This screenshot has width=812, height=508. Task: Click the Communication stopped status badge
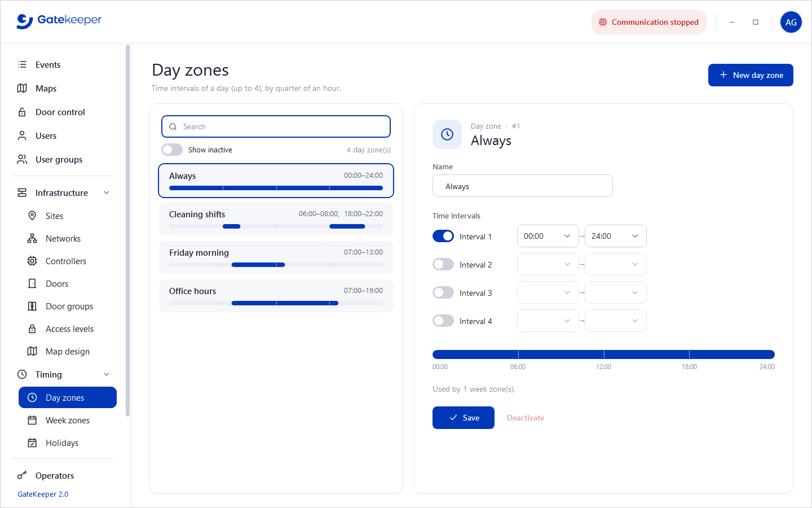[x=649, y=22]
